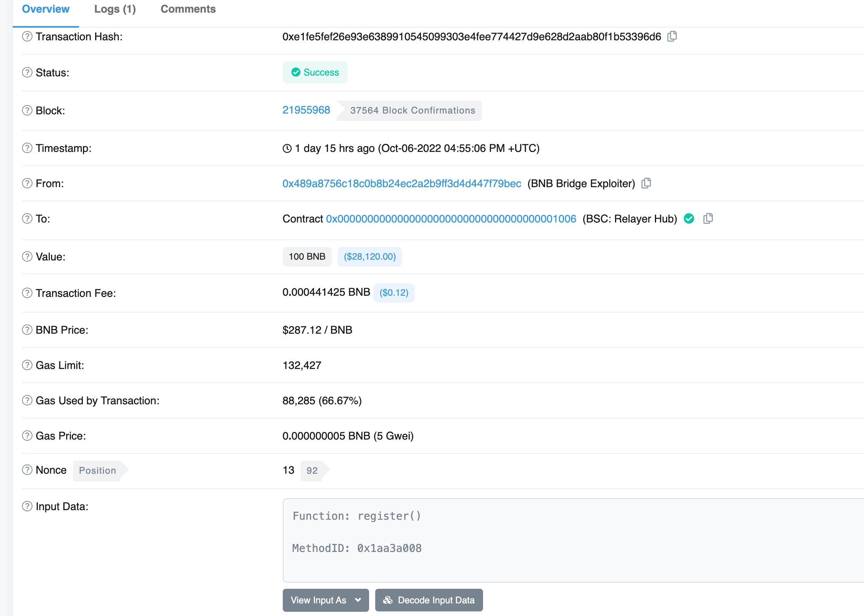
Task: Open block 21955968 link
Action: [x=306, y=110]
